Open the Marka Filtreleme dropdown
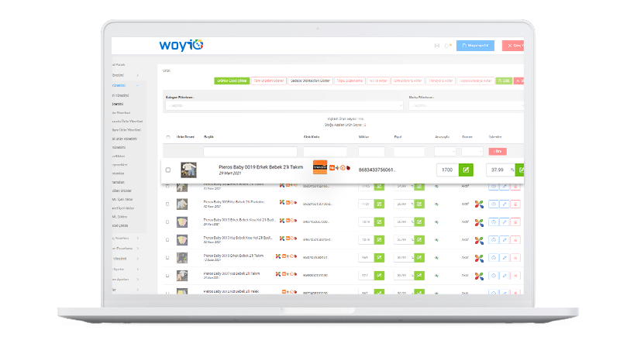Viewport: 620px width, 364px height. tap(467, 105)
